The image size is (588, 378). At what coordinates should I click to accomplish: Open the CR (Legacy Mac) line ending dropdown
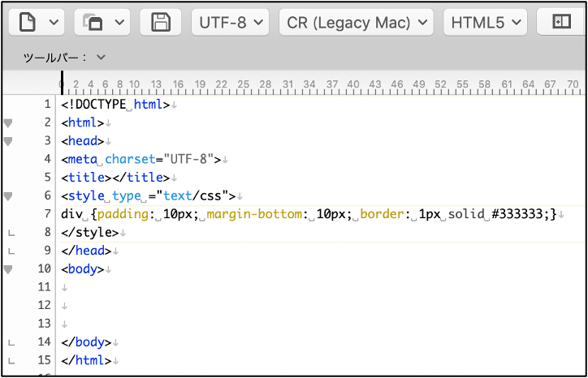(357, 22)
